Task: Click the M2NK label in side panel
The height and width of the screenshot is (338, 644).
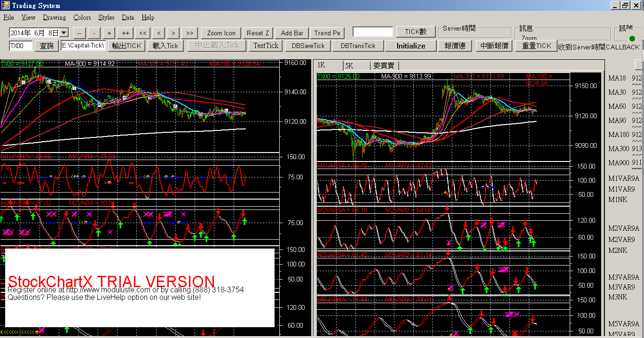Action: [618, 250]
